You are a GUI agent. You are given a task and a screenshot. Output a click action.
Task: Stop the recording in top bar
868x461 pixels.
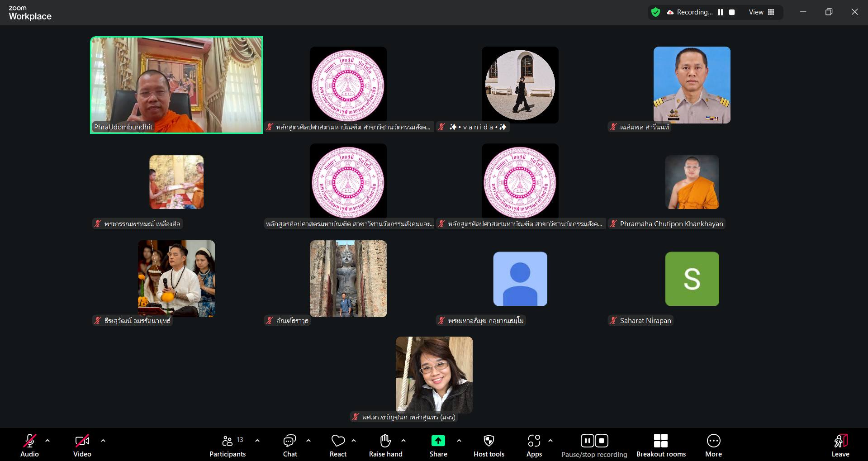click(x=732, y=12)
